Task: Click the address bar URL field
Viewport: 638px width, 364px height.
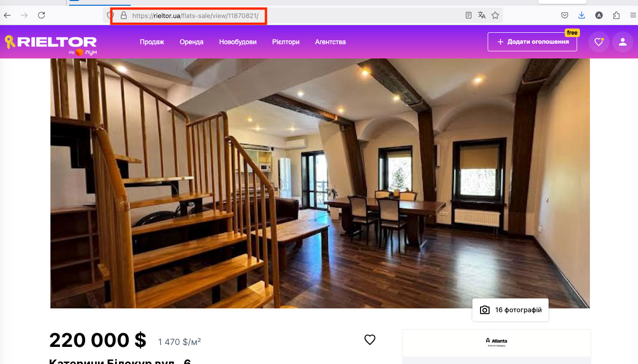Action: pos(303,16)
